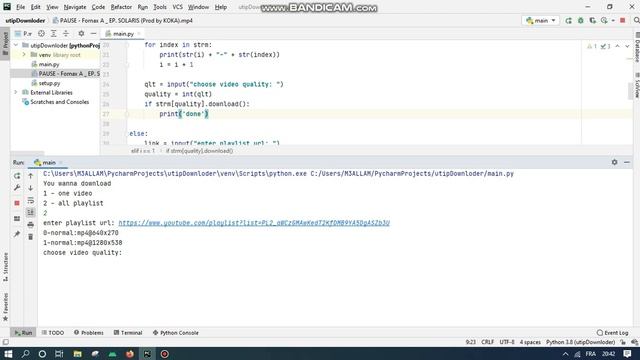This screenshot has width=640, height=360.
Task: Go to previous highlighted problem arrow
Action: click(618, 47)
